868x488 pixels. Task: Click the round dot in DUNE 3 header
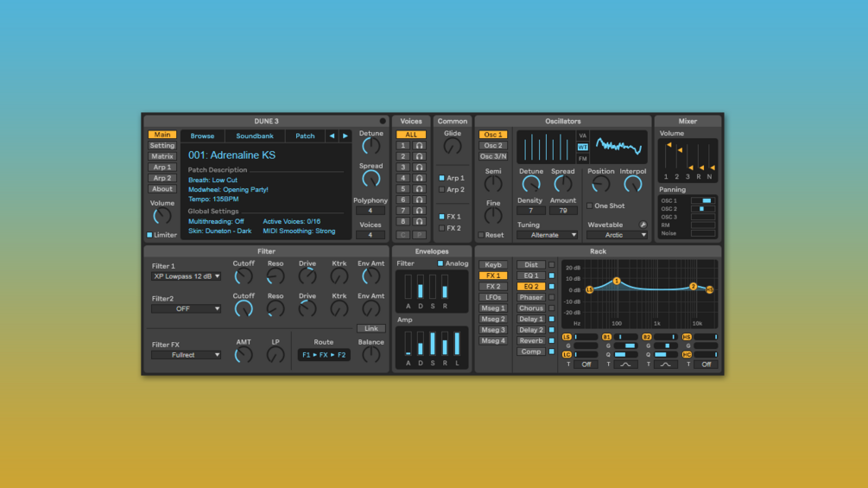click(x=383, y=121)
